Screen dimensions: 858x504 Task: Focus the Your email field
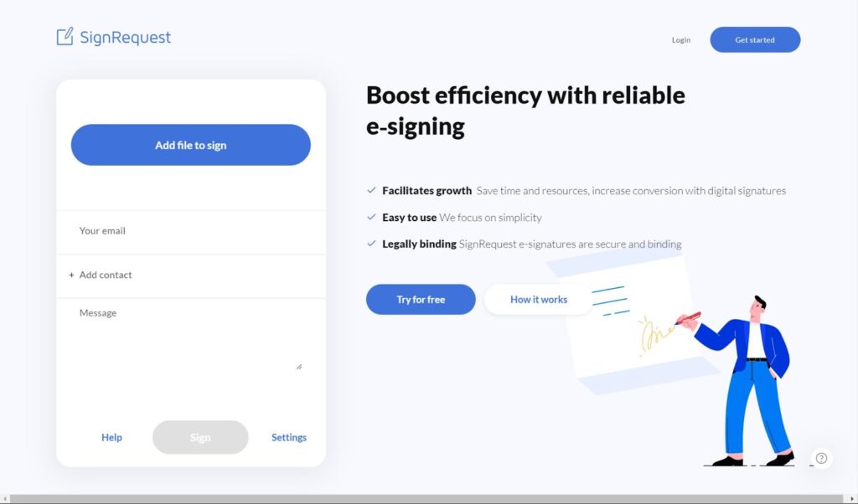point(190,231)
